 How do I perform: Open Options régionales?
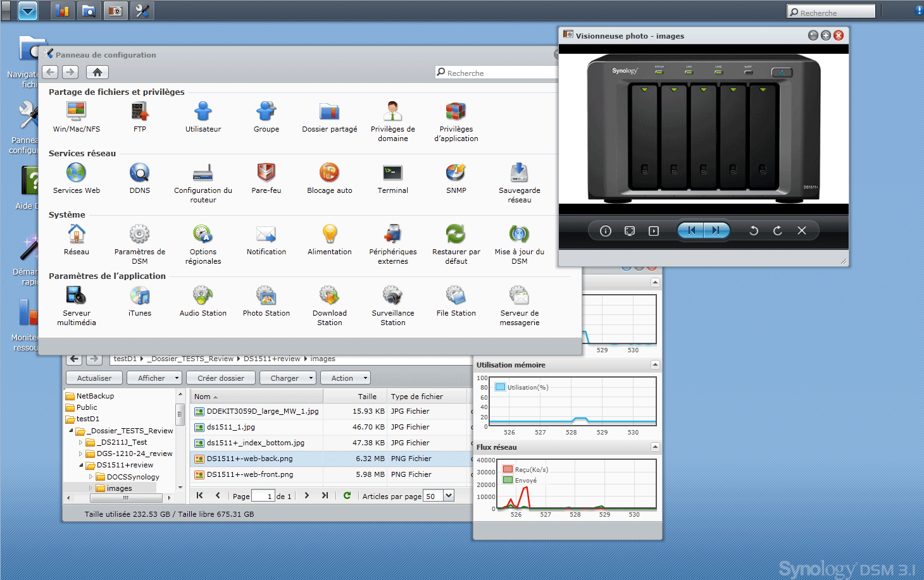point(203,234)
